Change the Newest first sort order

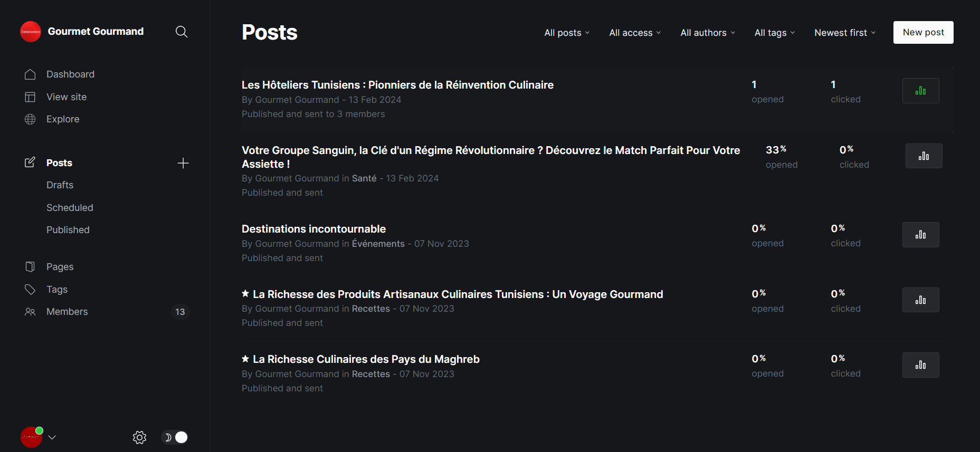[845, 33]
